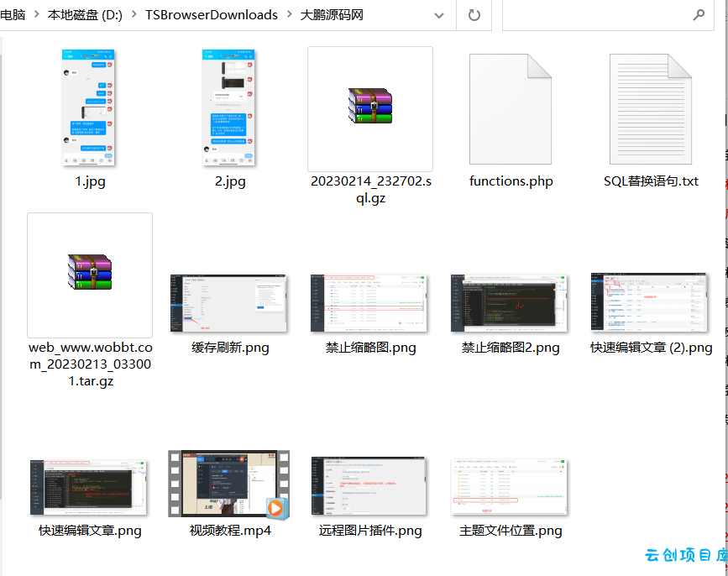Expand chevron after 电脑 breadcrumb
Image resolution: width=728 pixels, height=576 pixels.
[36, 14]
